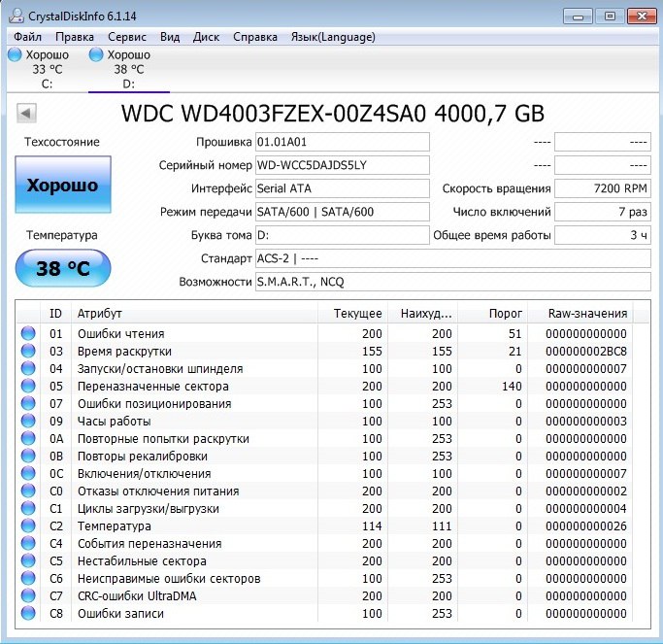The height and width of the screenshot is (644, 663).
Task: Click status orb for Переназначенные сектора row
Action: (x=27, y=387)
